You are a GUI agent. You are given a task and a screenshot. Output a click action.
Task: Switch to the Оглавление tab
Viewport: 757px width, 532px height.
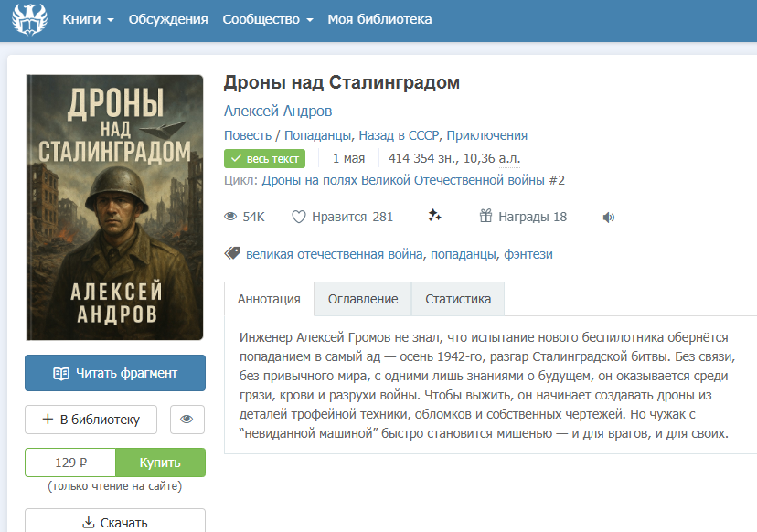[363, 299]
